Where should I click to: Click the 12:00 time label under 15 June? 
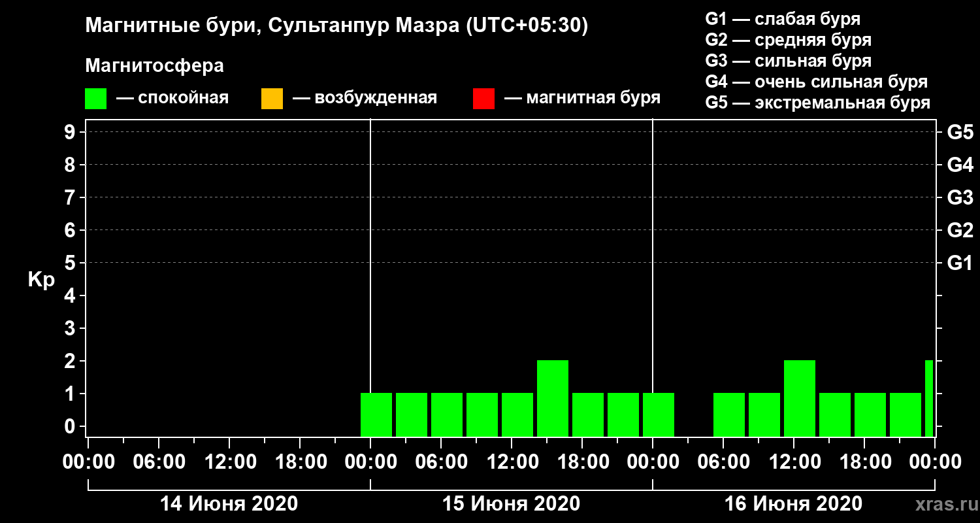[514, 462]
